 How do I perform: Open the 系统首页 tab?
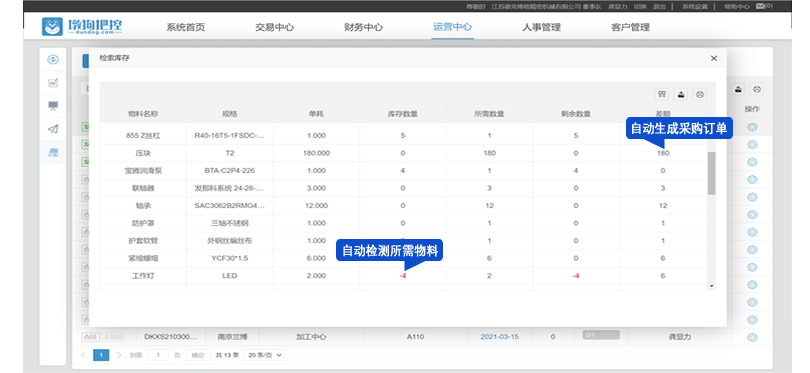(x=185, y=27)
